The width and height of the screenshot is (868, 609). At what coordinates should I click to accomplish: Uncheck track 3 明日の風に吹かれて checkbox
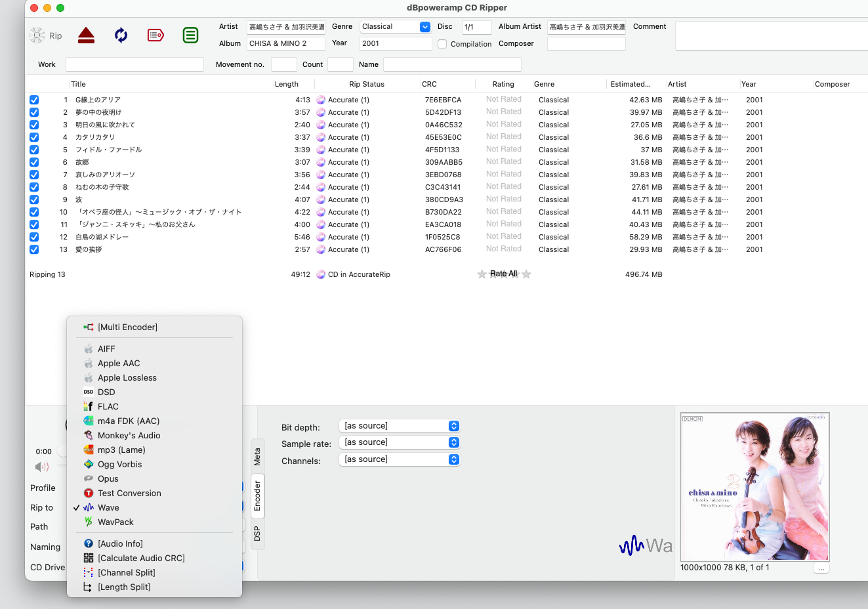(34, 125)
